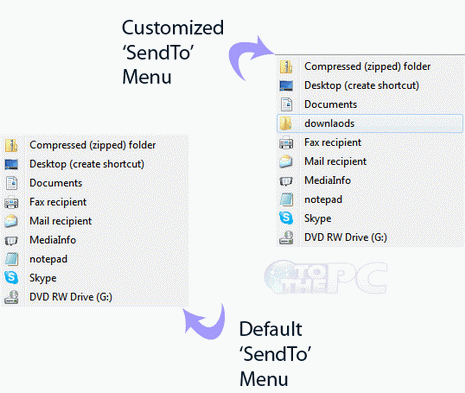465x393 pixels.
Task: Select 'Compressed (zipped) folder' in customized menu
Action: [367, 67]
